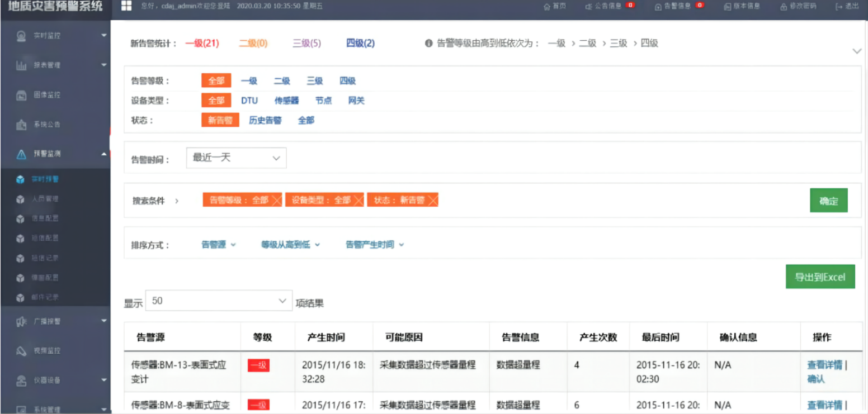Click 确认 link for BM-13 sensor row
868x414 pixels.
point(815,379)
